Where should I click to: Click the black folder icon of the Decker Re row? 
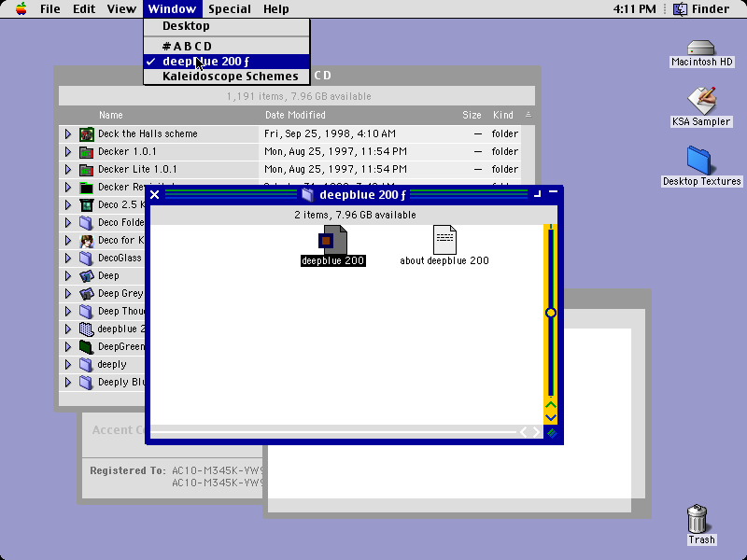tap(86, 188)
